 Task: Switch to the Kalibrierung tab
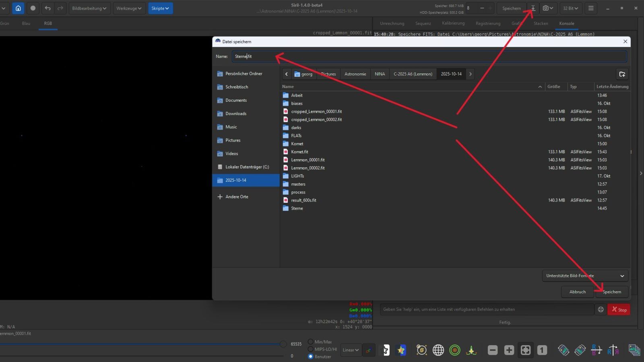(453, 23)
